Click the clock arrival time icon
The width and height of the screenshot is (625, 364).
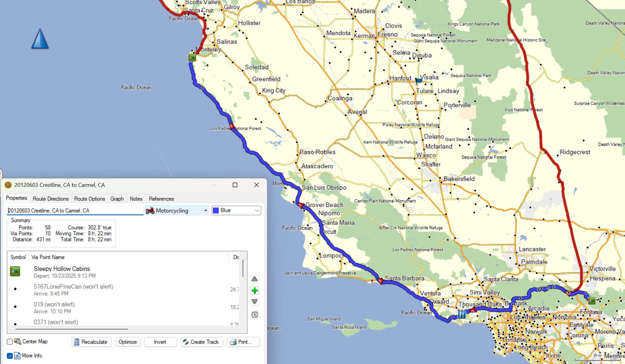(x=255, y=314)
